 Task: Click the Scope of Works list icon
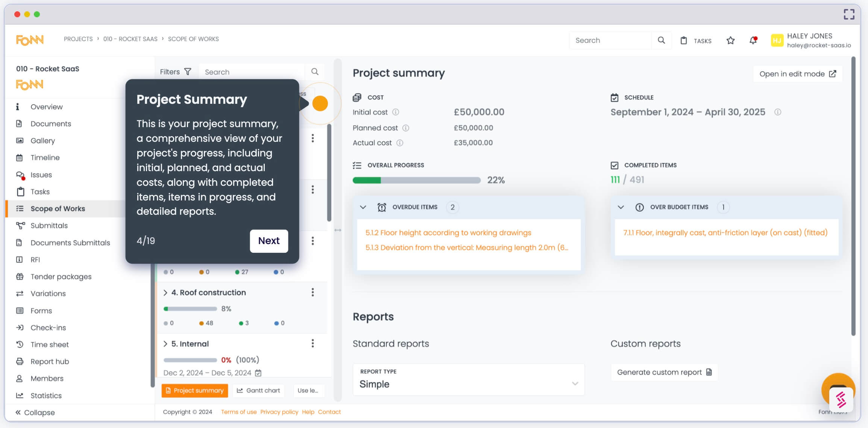click(x=20, y=209)
